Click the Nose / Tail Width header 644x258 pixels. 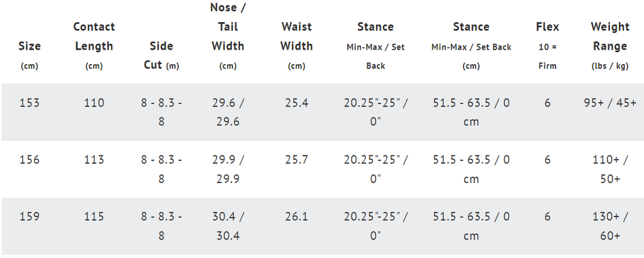[228, 36]
